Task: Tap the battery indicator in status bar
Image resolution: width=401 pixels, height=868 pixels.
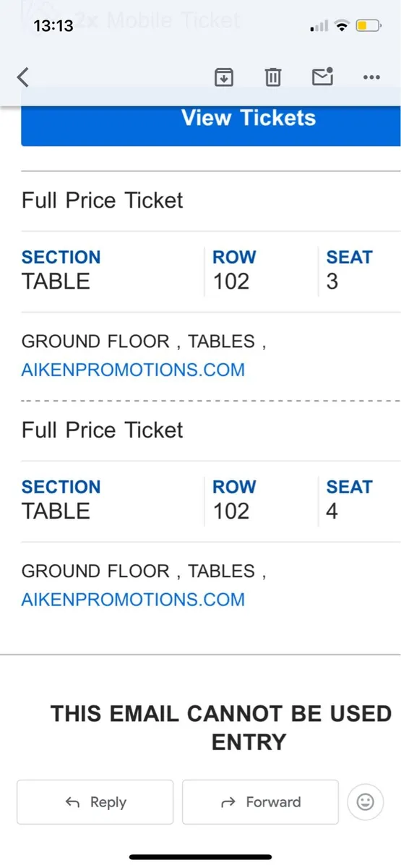Action: coord(368,27)
